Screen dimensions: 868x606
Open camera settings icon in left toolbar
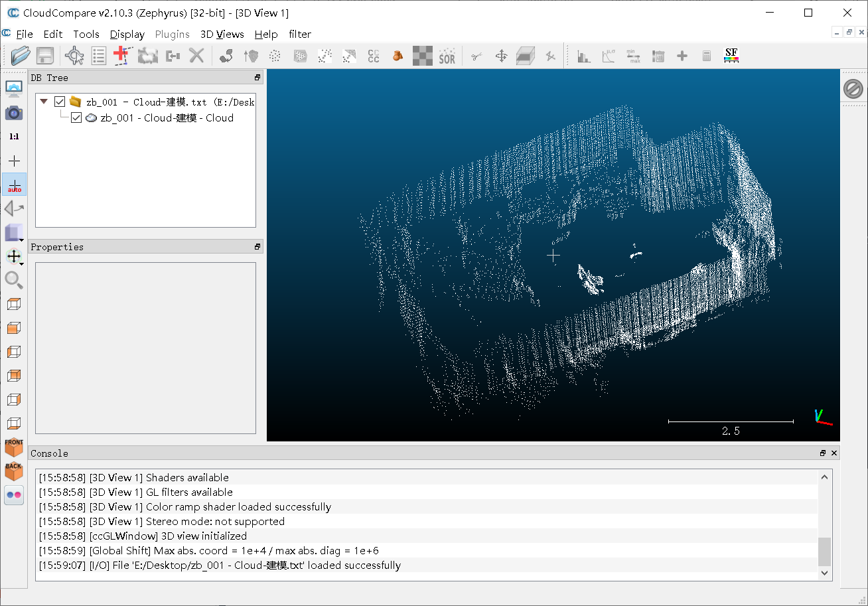[14, 113]
